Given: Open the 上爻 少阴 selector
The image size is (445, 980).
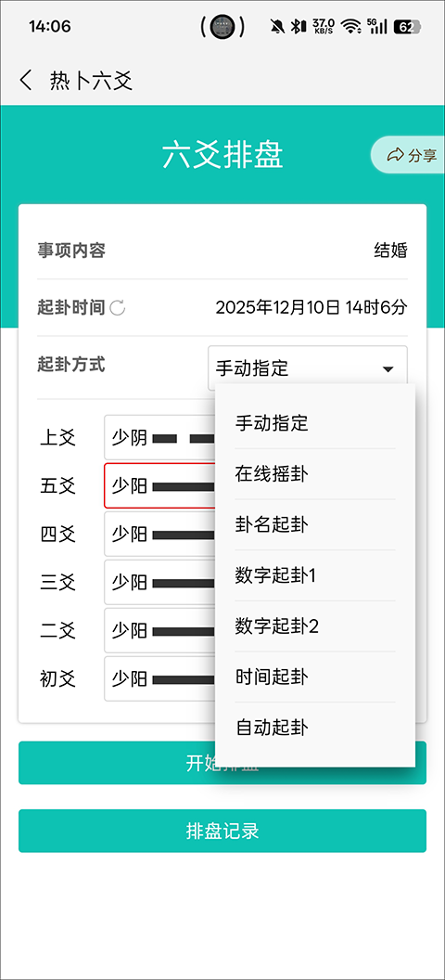Looking at the screenshot, I should point(159,437).
